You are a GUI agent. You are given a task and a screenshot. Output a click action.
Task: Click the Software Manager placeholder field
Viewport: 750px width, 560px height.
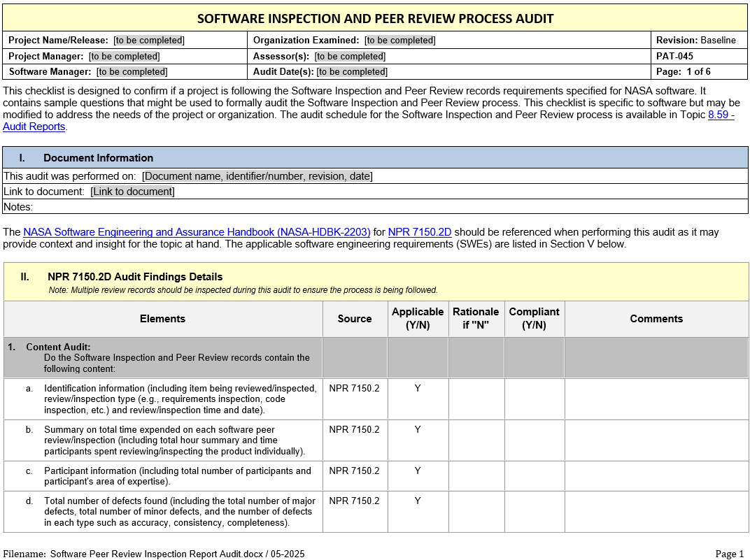132,71
